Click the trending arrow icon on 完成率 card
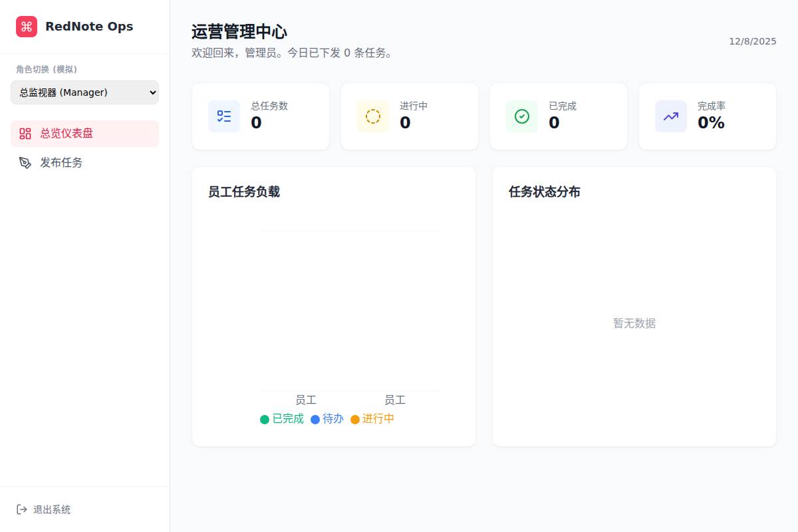Viewport: 798px width, 532px height. pyautogui.click(x=671, y=116)
